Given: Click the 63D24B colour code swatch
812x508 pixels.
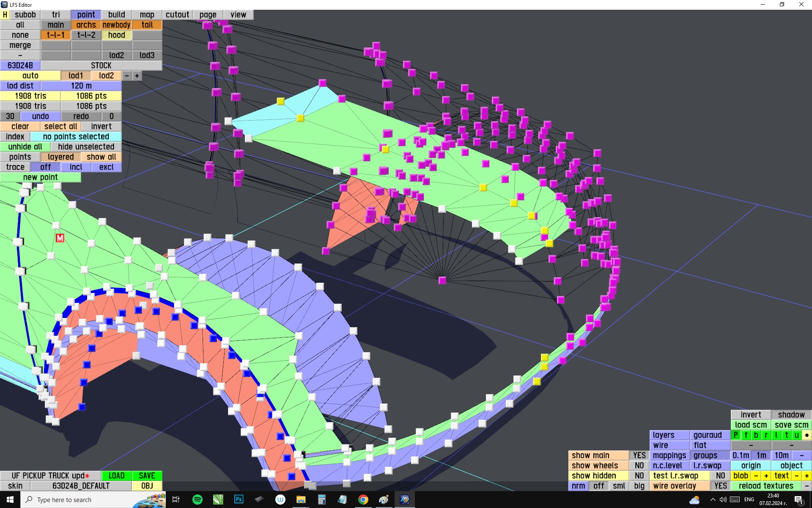Looking at the screenshot, I should click(20, 65).
